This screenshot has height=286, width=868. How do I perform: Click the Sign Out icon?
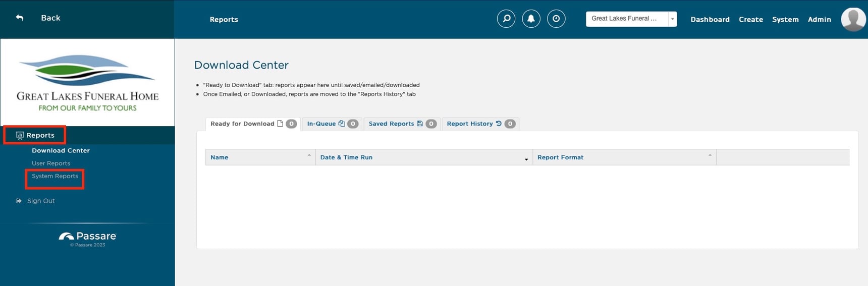click(x=19, y=201)
